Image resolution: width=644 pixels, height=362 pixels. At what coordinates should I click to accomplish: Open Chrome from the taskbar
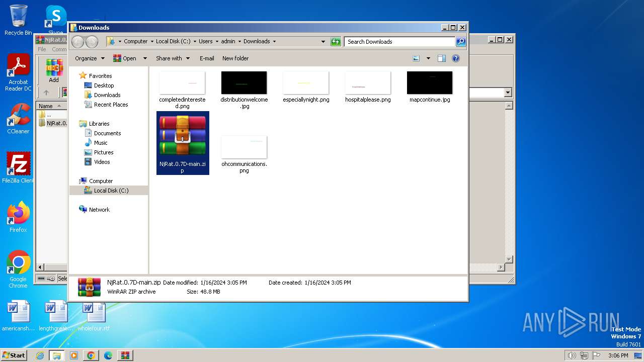click(x=91, y=355)
